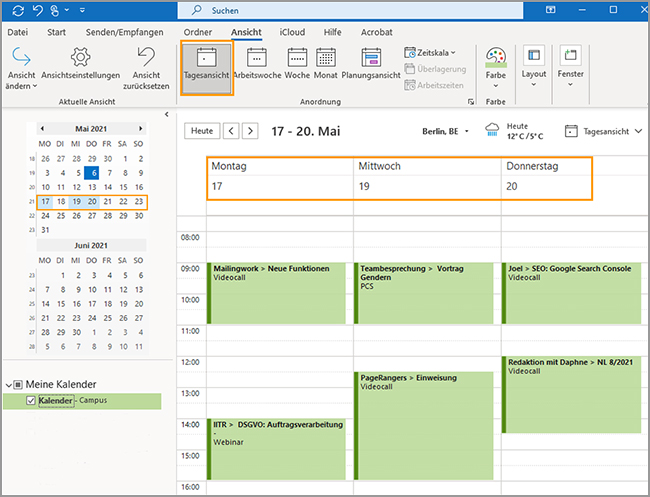Screen dimensions: 650x497
Task: Select week 21 number in mini calendar
Action: coord(32,202)
